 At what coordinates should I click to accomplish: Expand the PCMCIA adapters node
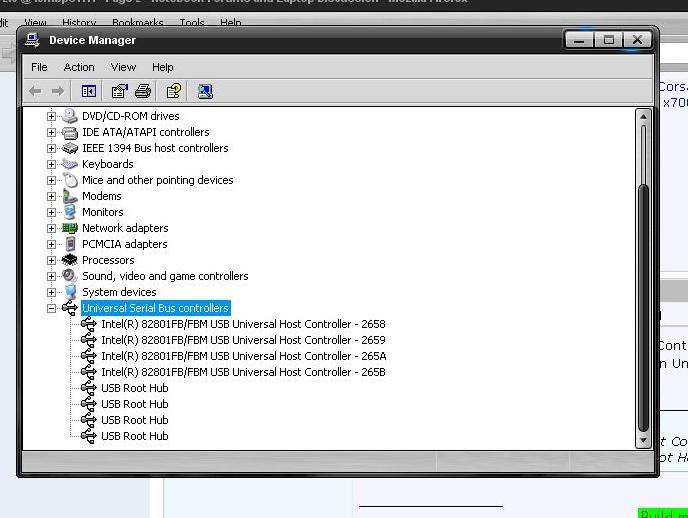click(51, 244)
